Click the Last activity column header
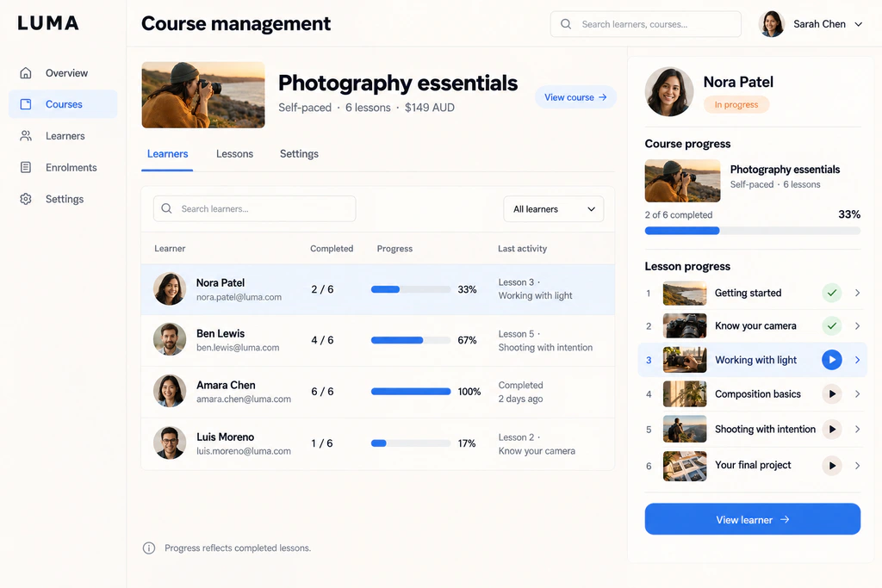The image size is (882, 588). (522, 249)
